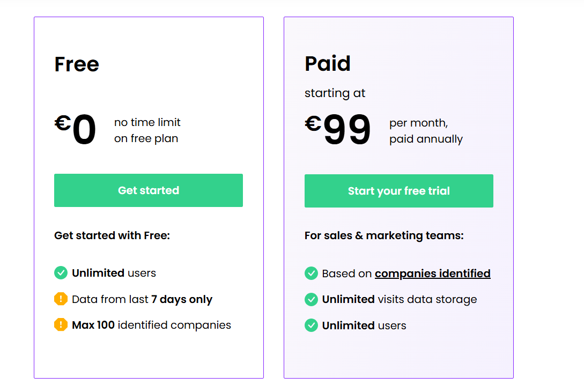Click the 'Data from last 7 days only' text
The height and width of the screenshot is (392, 584).
tap(142, 299)
